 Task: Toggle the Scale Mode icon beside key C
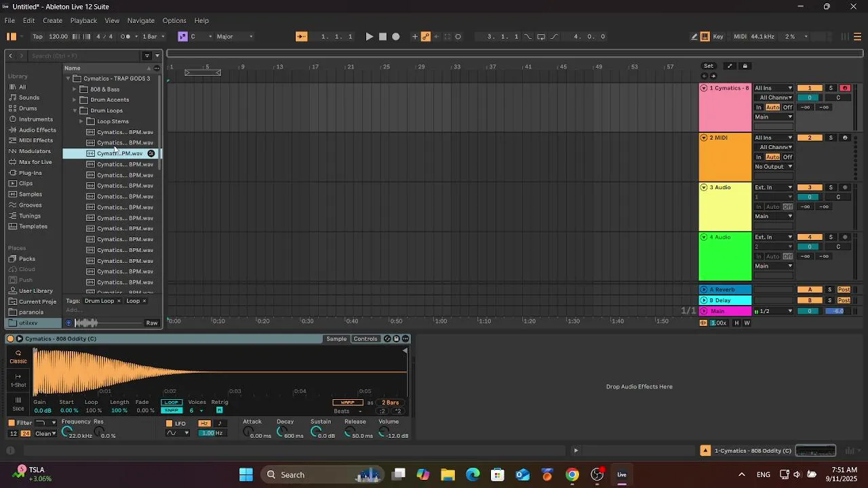tap(182, 37)
